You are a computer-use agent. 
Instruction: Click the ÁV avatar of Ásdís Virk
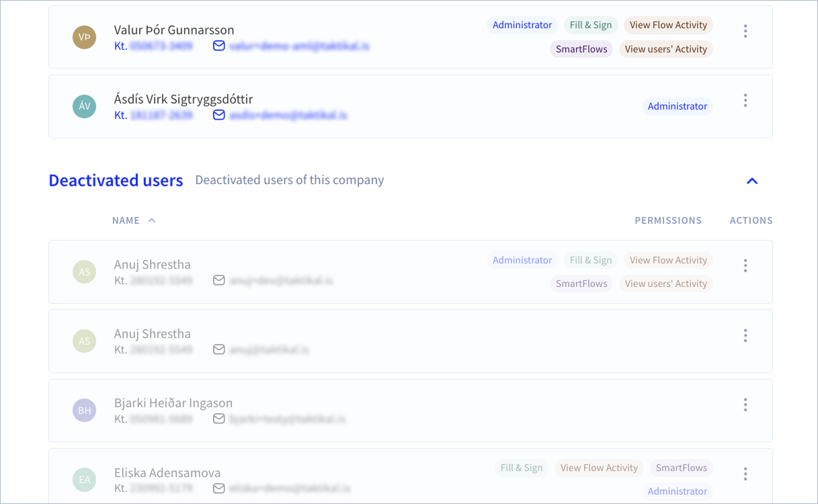tap(85, 106)
